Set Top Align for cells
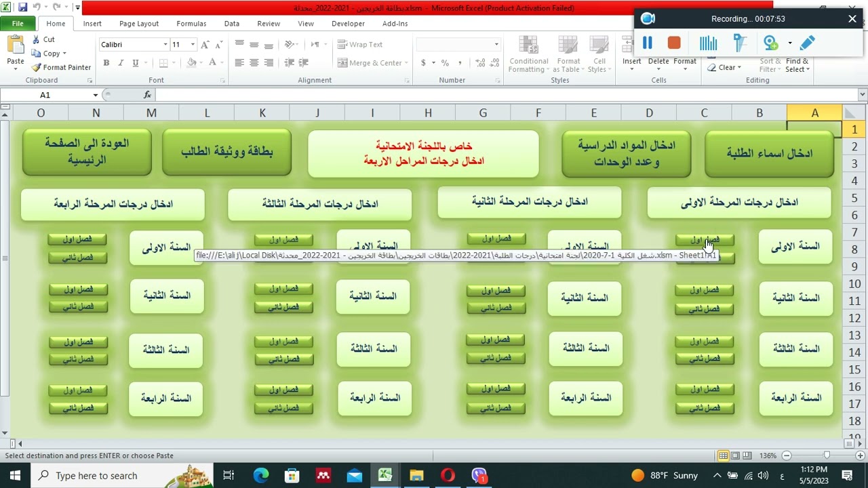This screenshot has height=488, width=868. [x=239, y=44]
